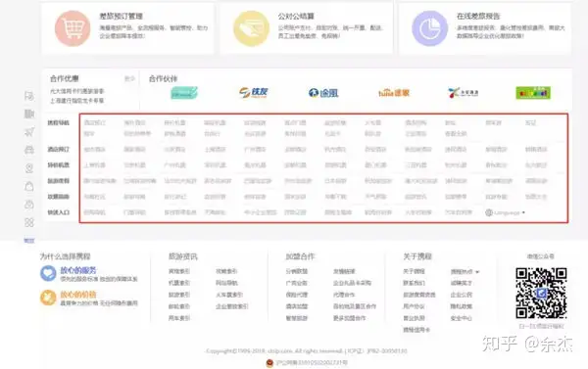Click the 旅游度假 row label

click(59, 180)
